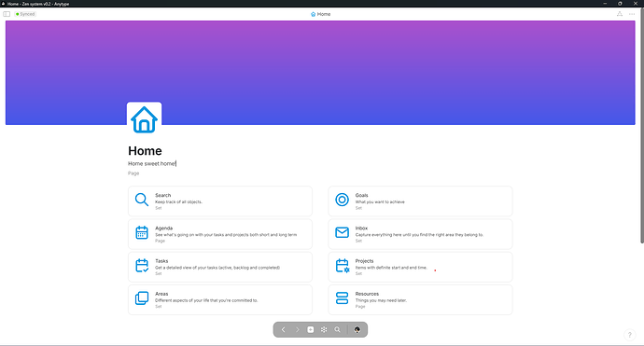Viewport: 644px width, 346px height.
Task: Click the Areas stacked squares icon
Action: click(142, 298)
